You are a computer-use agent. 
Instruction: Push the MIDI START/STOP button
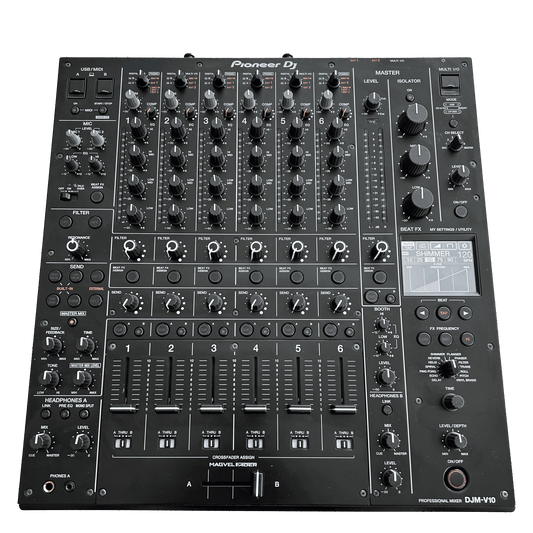pyautogui.click(x=103, y=110)
